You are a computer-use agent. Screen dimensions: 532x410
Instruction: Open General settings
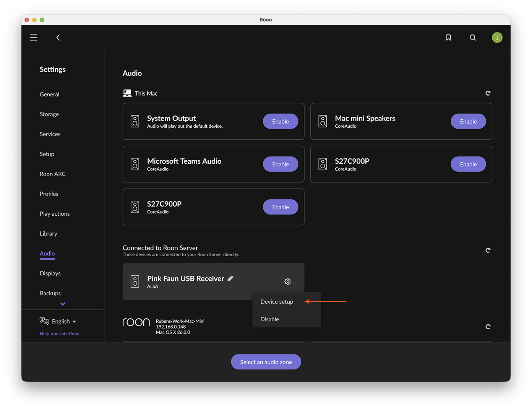coord(50,94)
